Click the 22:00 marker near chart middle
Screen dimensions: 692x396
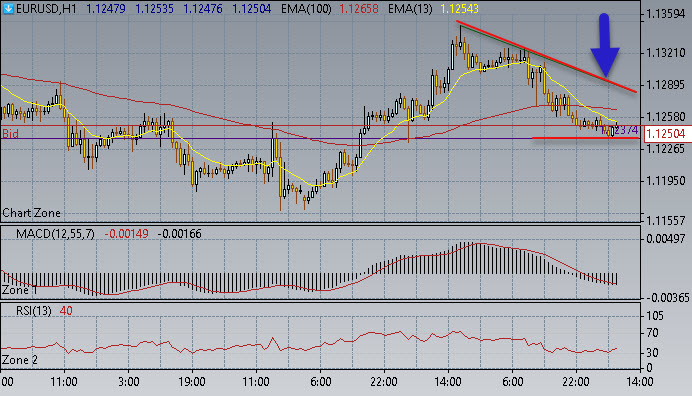(x=384, y=381)
